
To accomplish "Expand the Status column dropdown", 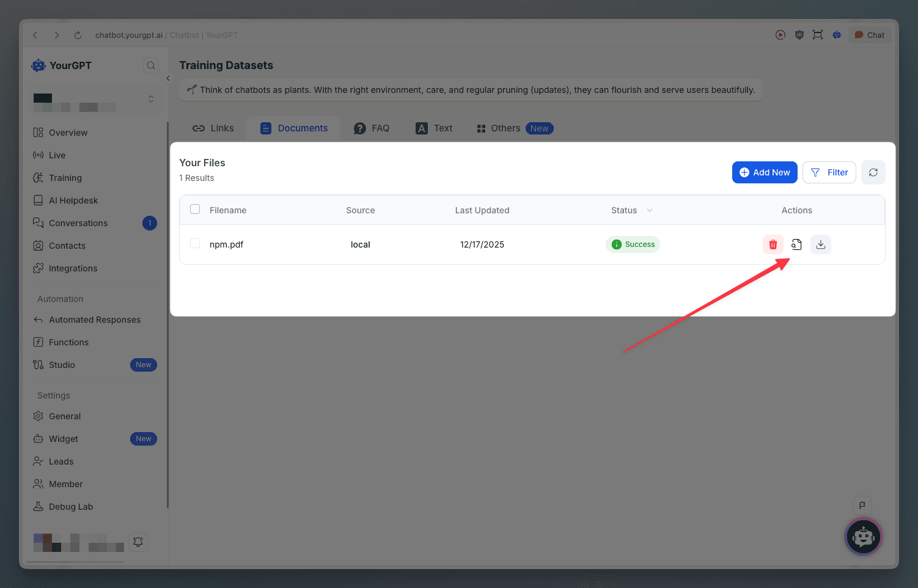I will click(650, 210).
